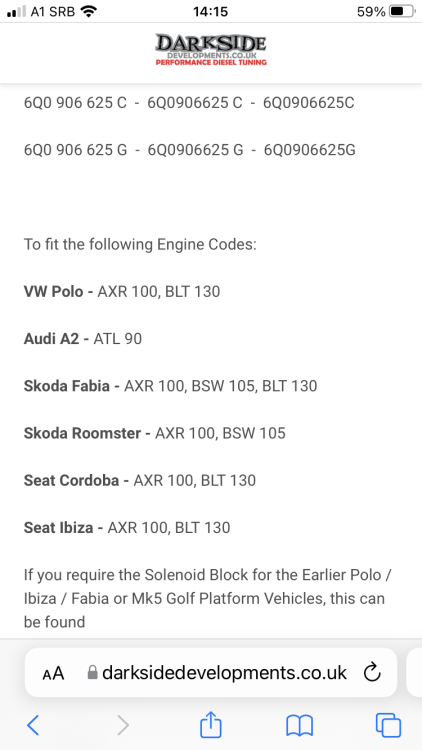This screenshot has height=750, width=422.
Task: Tap the Safari forward arrow
Action: tap(123, 725)
